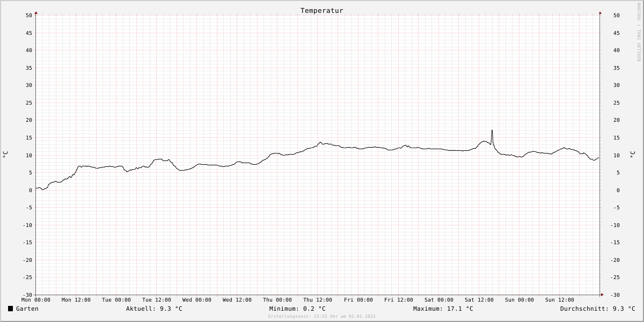Image resolution: width=644 pixels, height=322 pixels.
Task: Click the 'Mon 12:00' time axis label
Action: (76, 300)
